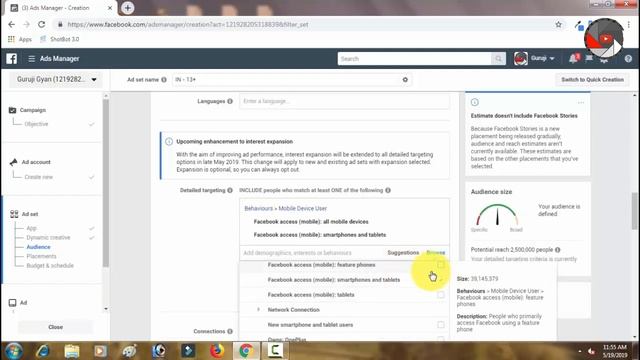
Task: Open the notifications bell
Action: click(573, 59)
